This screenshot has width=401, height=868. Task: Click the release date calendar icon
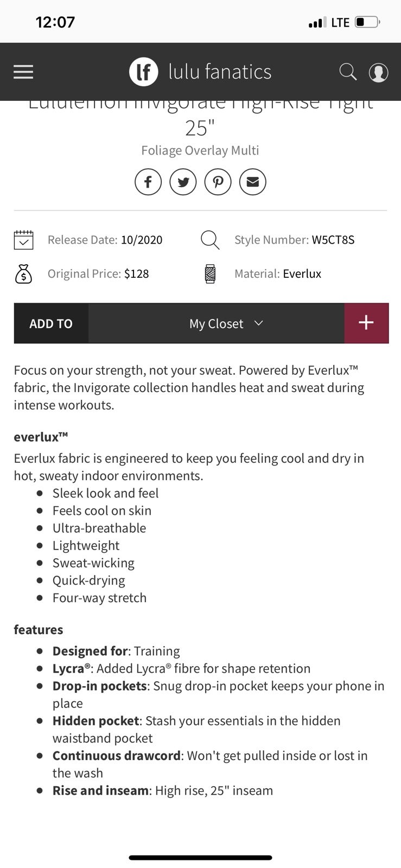tap(23, 240)
